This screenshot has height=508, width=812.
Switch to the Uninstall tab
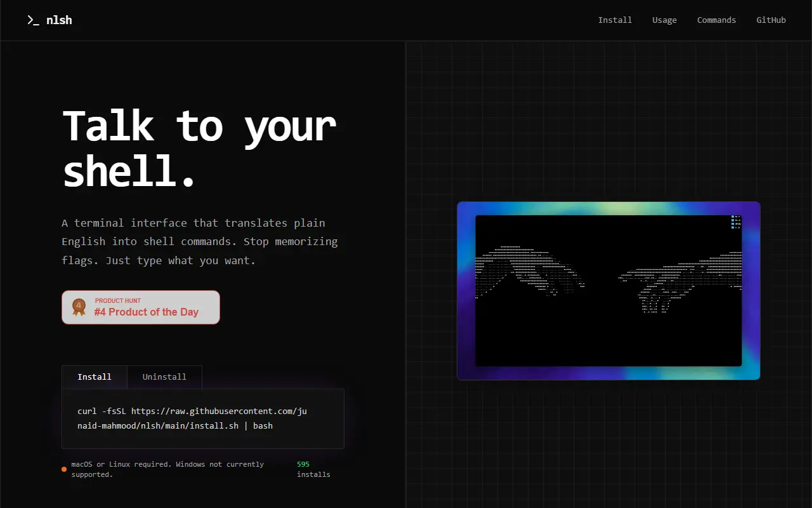coord(164,377)
